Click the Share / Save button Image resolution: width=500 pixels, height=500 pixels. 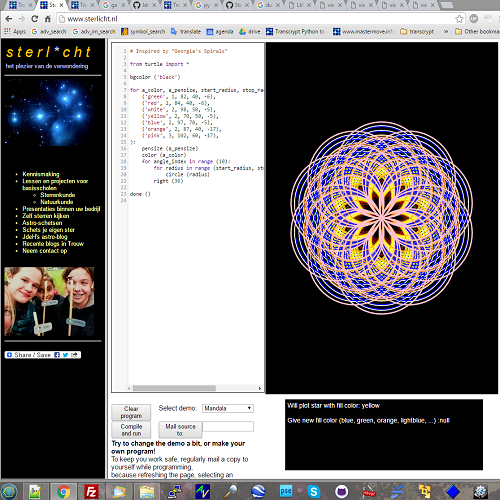pyautogui.click(x=43, y=355)
